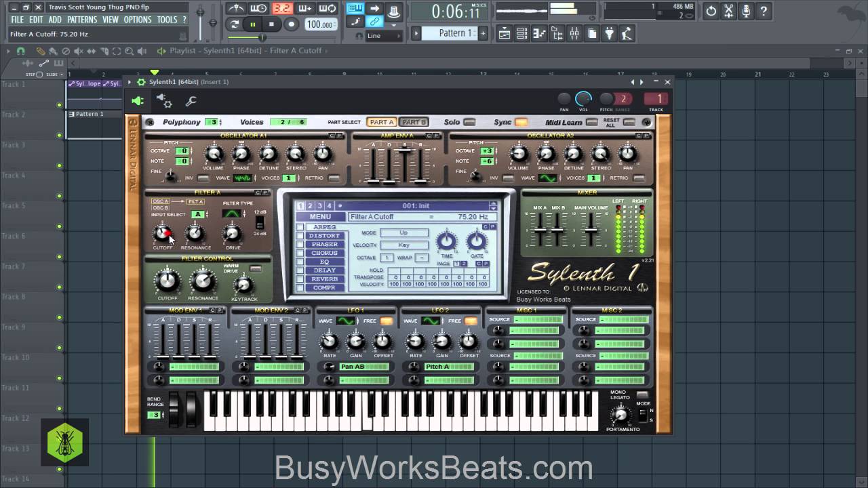Click the undo history icon near memory display

pyautogui.click(x=711, y=11)
